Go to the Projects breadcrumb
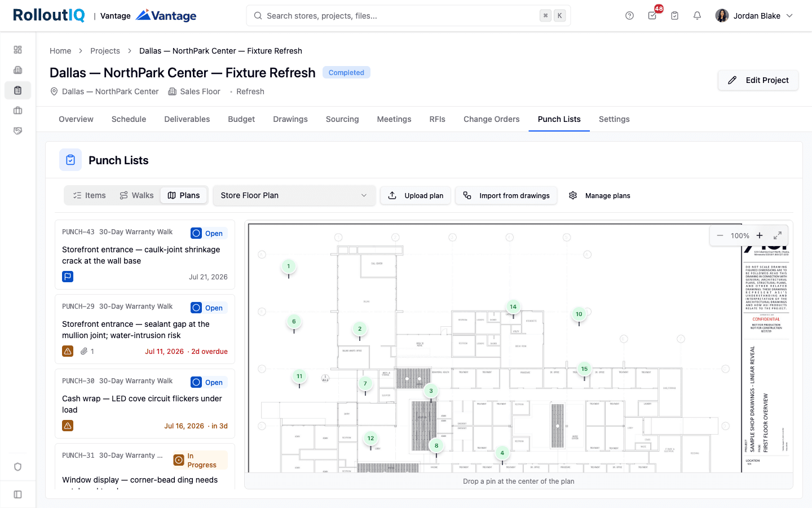812x508 pixels. [x=105, y=51]
